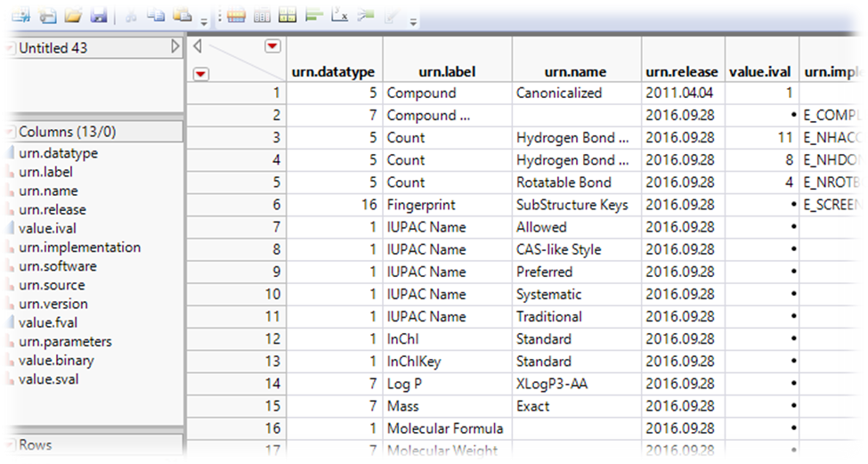868x464 pixels.
Task: Select urn.release in the Columns list
Action: [x=52, y=210]
